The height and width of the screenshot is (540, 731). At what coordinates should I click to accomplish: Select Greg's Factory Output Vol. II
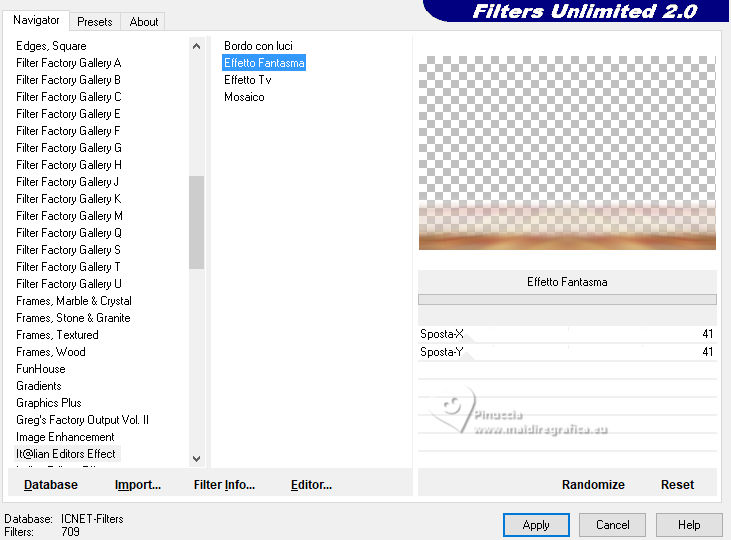(x=83, y=420)
